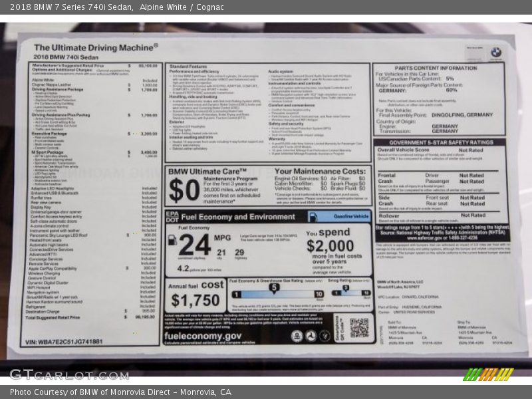Click the 'Frontal Crash' rating label

(x=387, y=178)
